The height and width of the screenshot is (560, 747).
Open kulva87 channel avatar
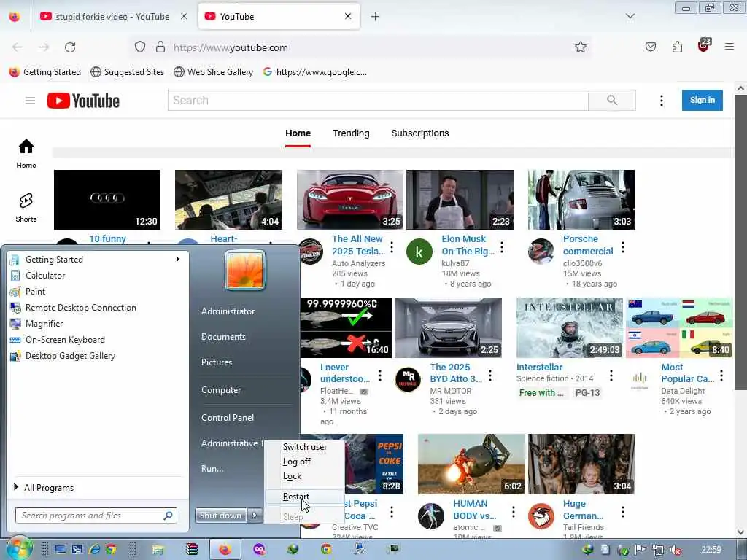419,252
